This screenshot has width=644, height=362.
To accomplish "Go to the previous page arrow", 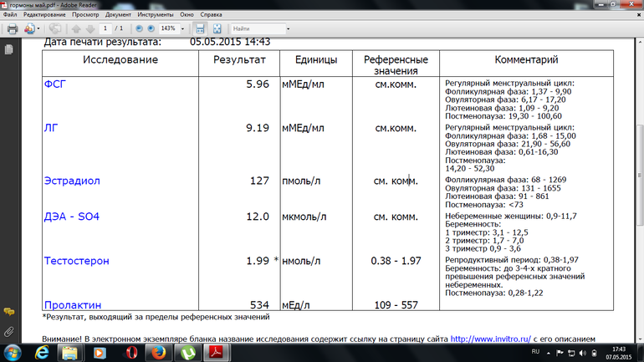I will point(74,28).
